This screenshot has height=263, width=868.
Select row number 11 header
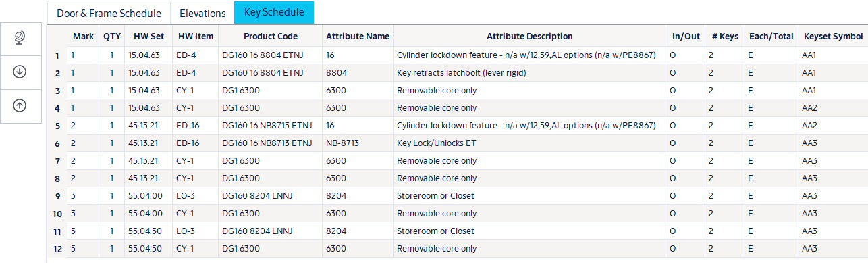57,231
